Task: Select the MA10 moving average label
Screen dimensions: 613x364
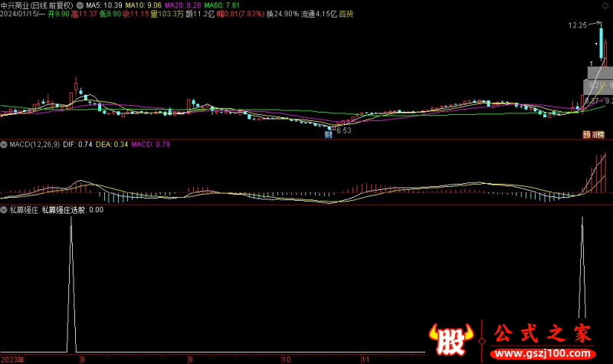Action: [x=143, y=5]
